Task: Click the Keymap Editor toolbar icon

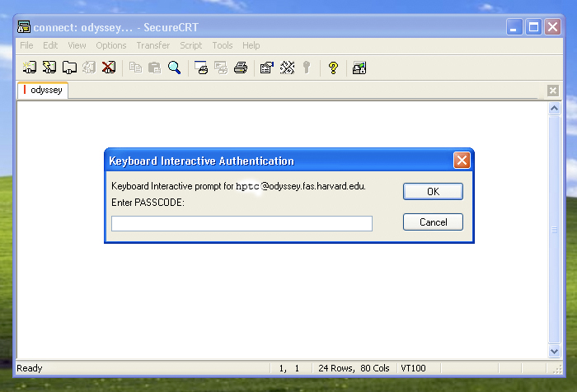Action: pyautogui.click(x=287, y=68)
